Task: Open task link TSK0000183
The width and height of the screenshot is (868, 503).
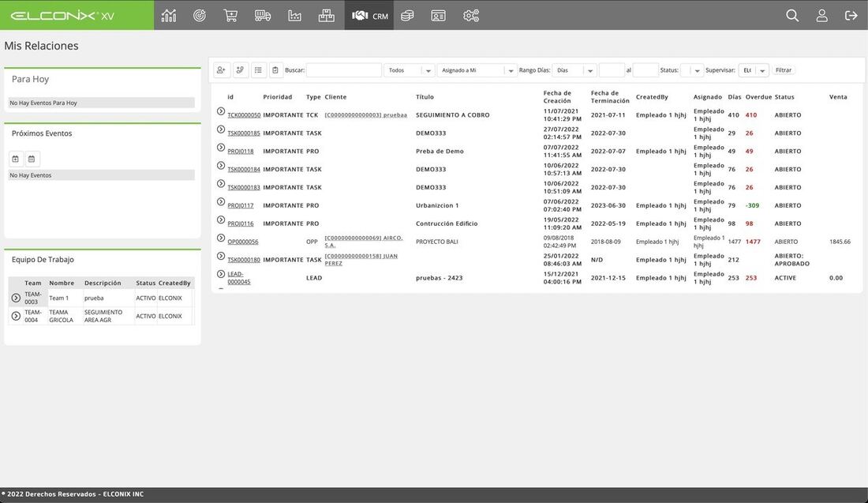Action: pos(244,187)
